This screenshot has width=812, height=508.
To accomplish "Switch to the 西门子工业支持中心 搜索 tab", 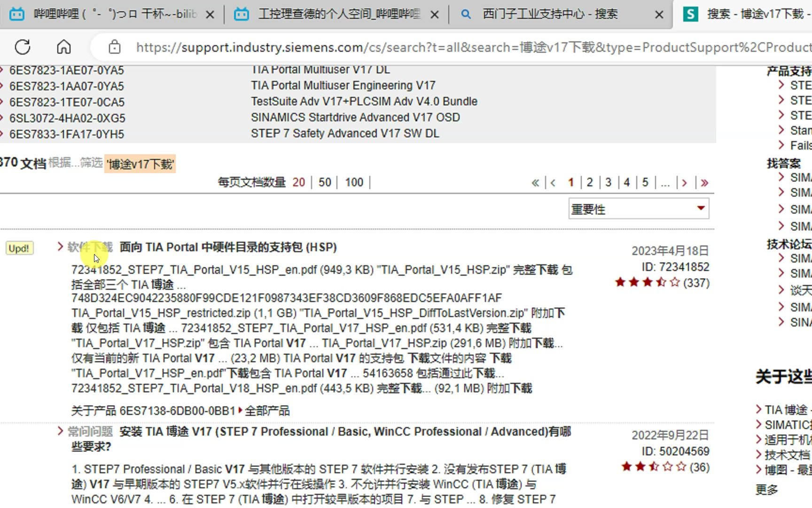I will pyautogui.click(x=560, y=14).
